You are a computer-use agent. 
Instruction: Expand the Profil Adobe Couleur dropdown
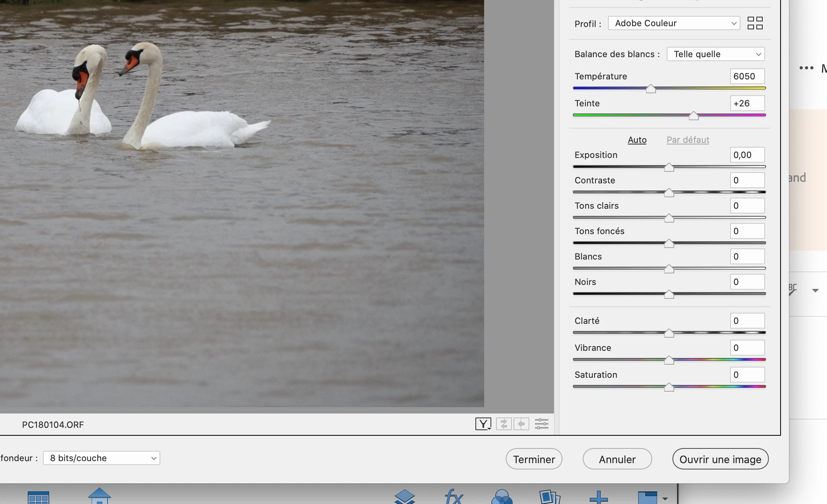[x=674, y=23]
